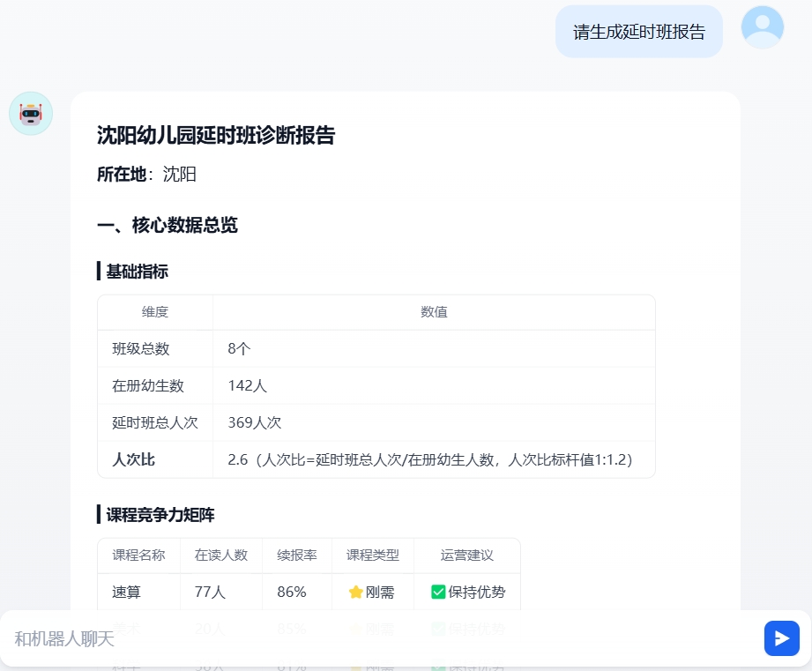Click the 和机器人聊天 input field
Viewport: 812px width, 671px height.
point(353,637)
